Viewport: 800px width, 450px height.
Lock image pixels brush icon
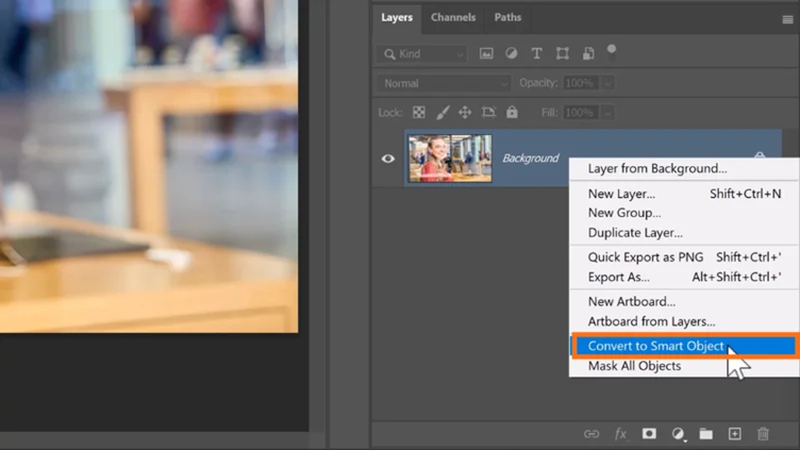[443, 112]
